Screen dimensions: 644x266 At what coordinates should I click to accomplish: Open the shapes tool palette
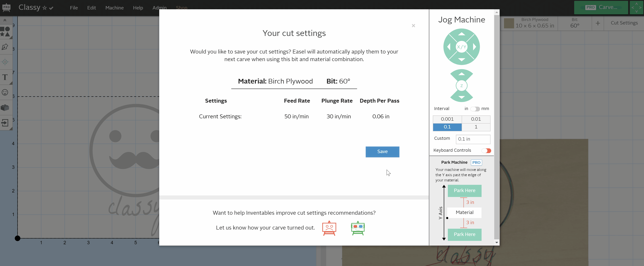[x=5, y=32]
